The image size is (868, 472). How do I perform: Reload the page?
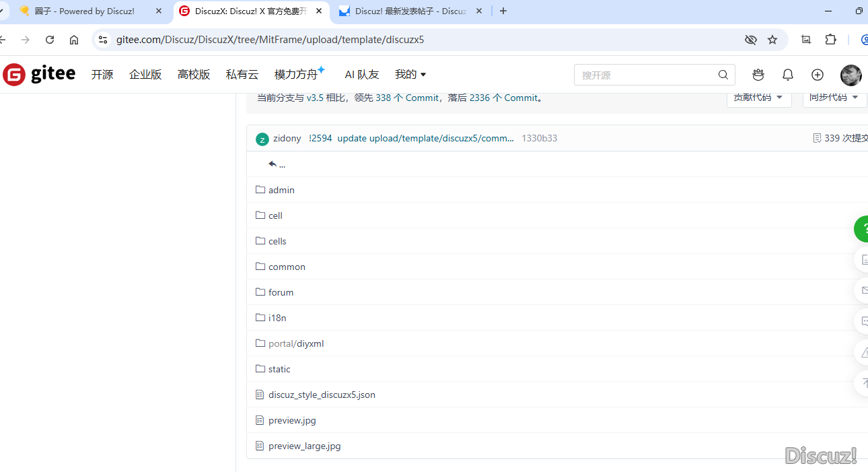[50, 40]
